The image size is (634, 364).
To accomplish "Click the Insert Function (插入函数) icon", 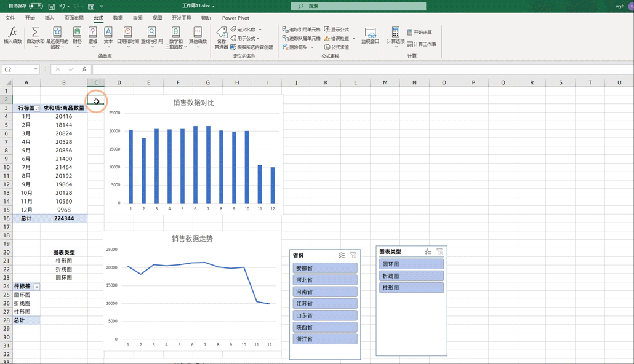I will click(12, 36).
